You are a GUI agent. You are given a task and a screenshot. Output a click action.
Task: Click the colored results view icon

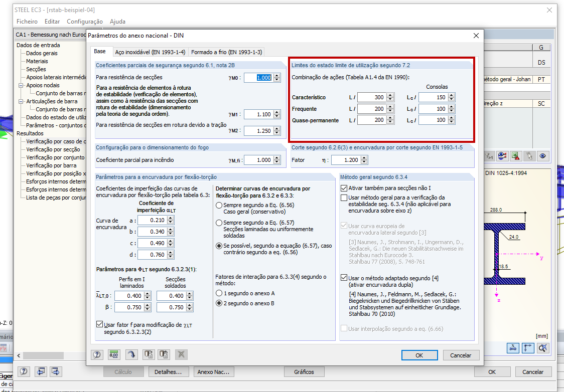(502, 156)
